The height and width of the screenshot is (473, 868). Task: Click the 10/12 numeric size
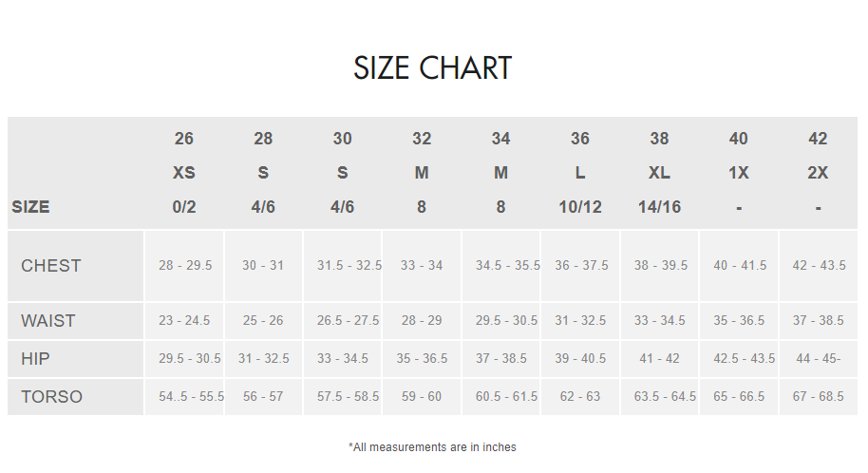[x=580, y=207]
